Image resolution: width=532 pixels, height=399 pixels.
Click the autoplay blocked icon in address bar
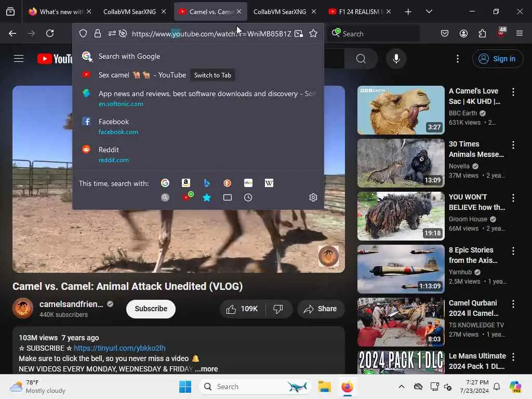click(x=123, y=33)
